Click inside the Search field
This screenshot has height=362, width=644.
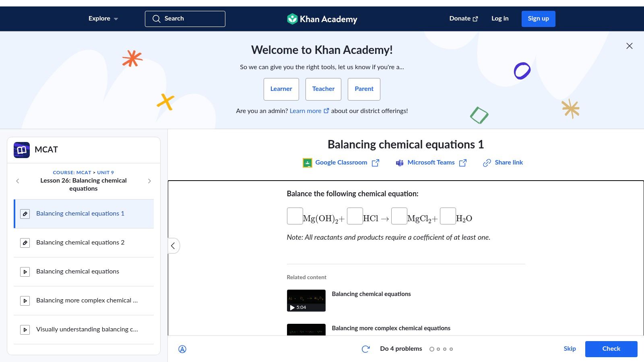pyautogui.click(x=185, y=19)
